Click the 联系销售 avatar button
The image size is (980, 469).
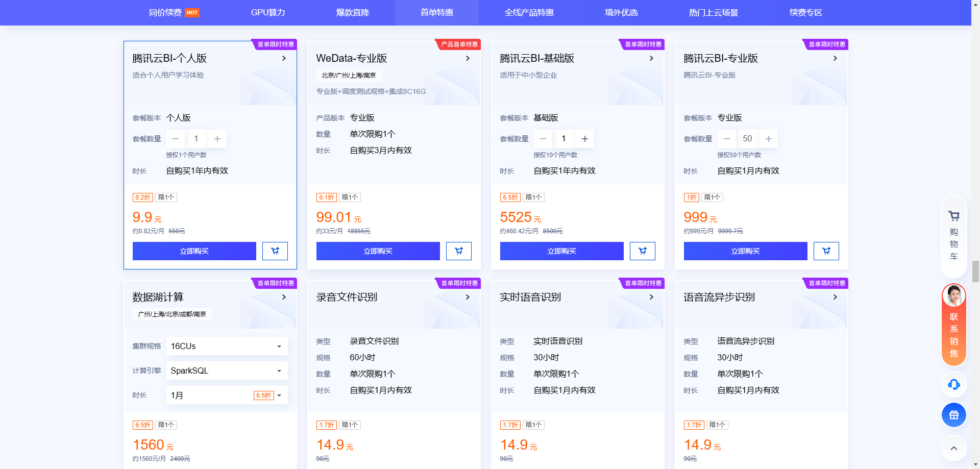pyautogui.click(x=953, y=324)
